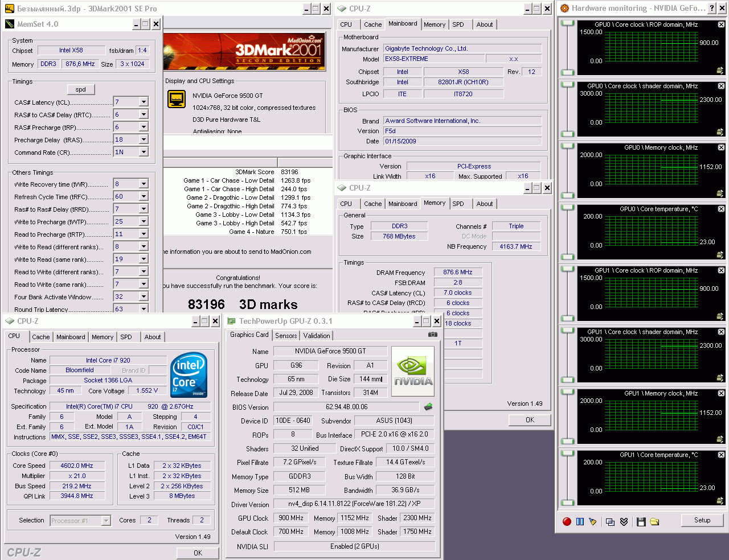Click the lock icon on GPU0 Memory clock graph

(720, 193)
